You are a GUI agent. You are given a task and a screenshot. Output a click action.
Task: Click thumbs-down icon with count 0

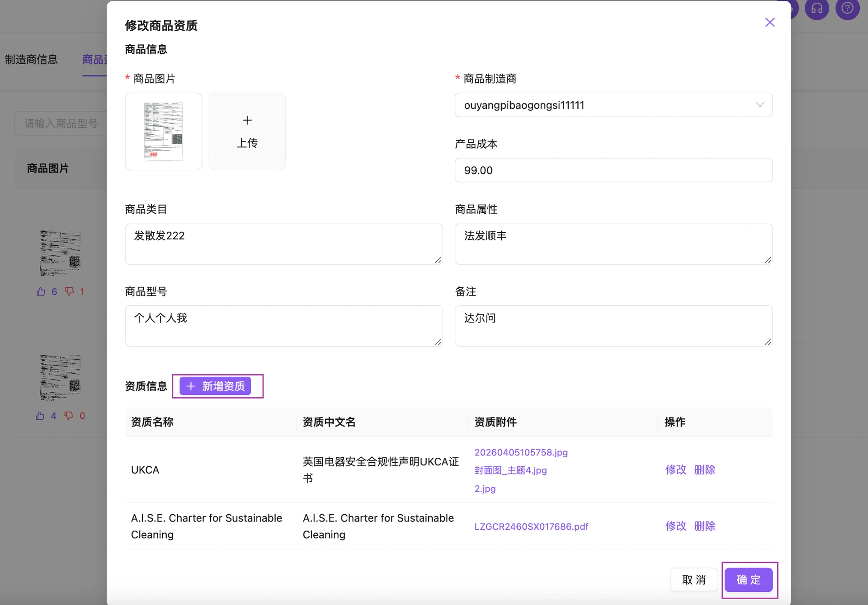69,416
